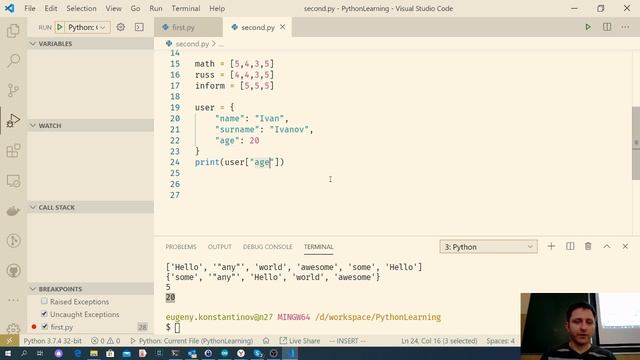The width and height of the screenshot is (640, 360).
Task: Open launch.json via debug gear icon
Action: click(120, 27)
